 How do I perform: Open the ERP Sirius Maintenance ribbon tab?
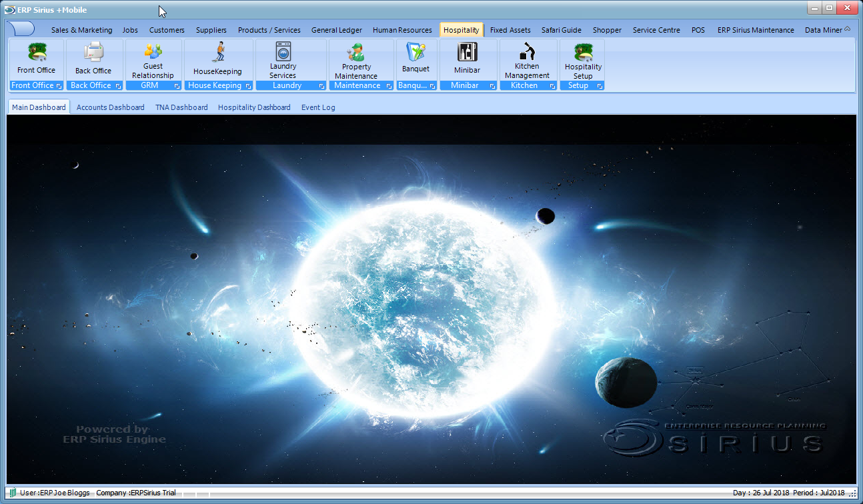tap(756, 30)
